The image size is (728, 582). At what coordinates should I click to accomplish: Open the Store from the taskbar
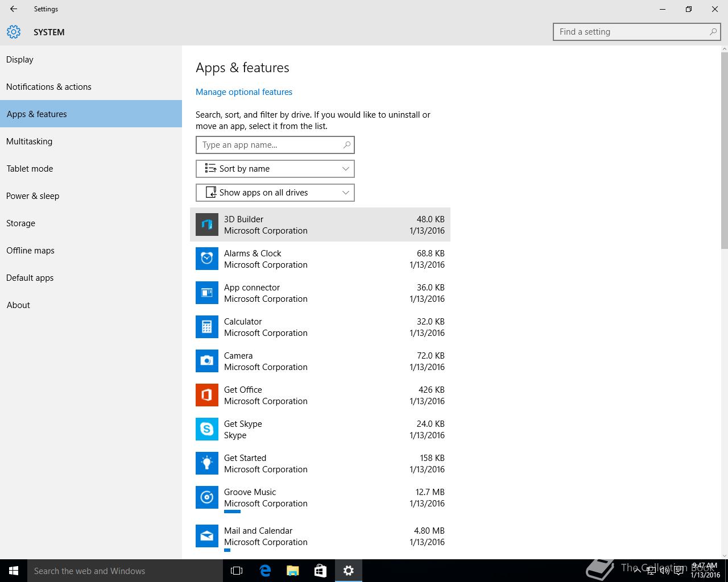pyautogui.click(x=320, y=571)
